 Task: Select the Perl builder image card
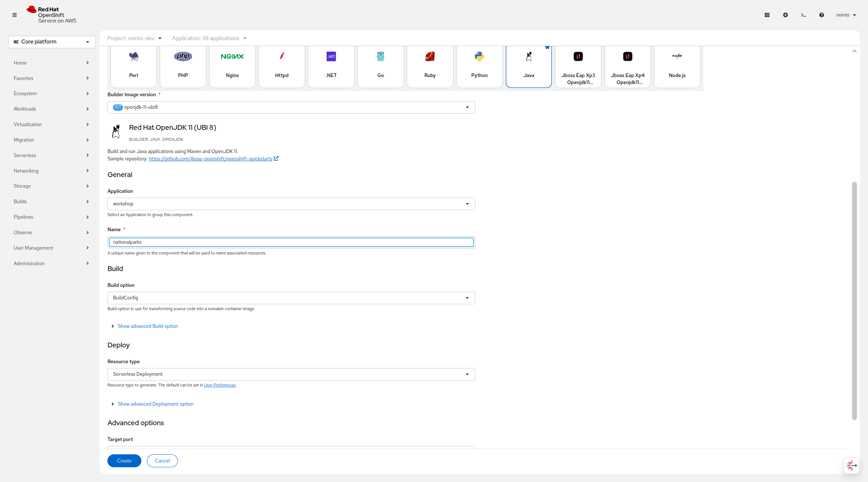pyautogui.click(x=134, y=67)
